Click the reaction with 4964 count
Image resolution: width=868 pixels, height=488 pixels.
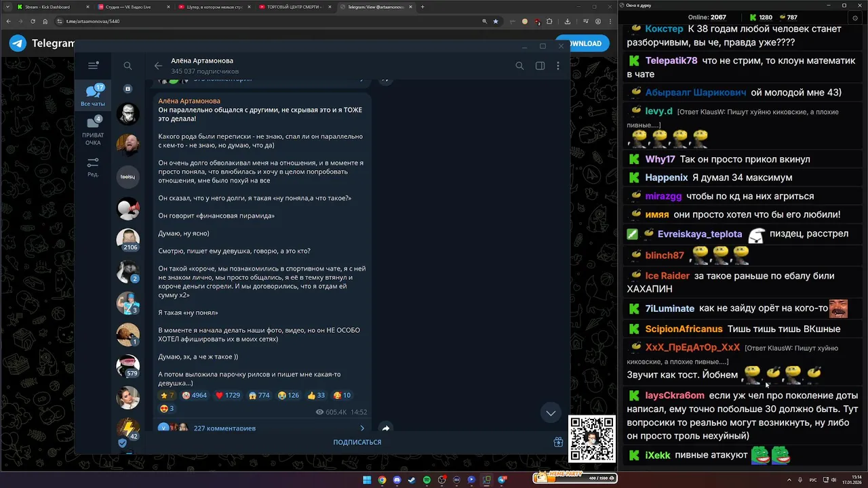(195, 395)
